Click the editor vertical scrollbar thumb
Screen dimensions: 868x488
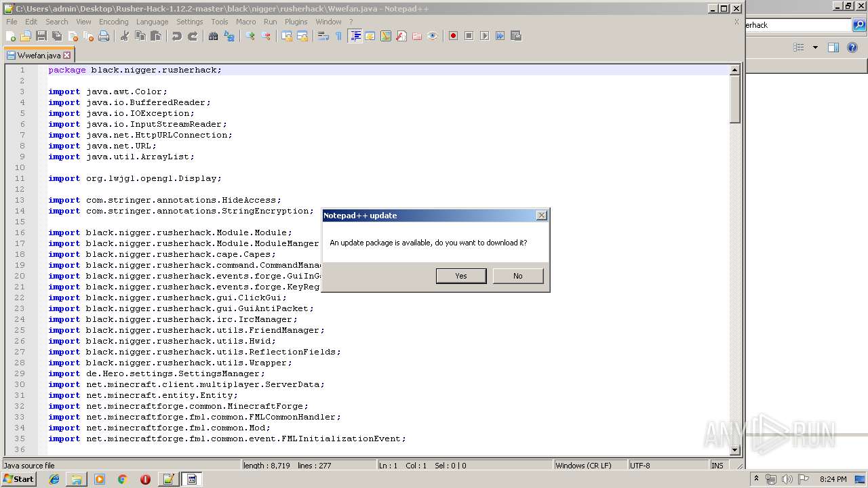click(734, 99)
